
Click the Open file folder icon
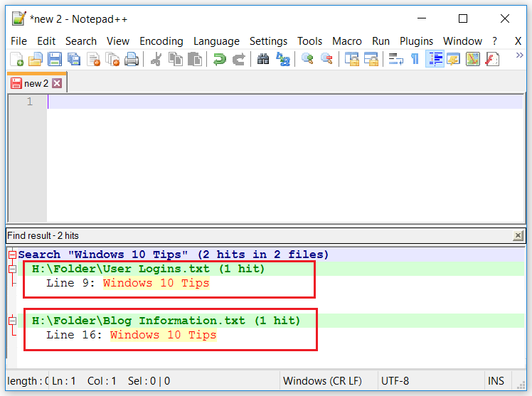click(x=36, y=59)
